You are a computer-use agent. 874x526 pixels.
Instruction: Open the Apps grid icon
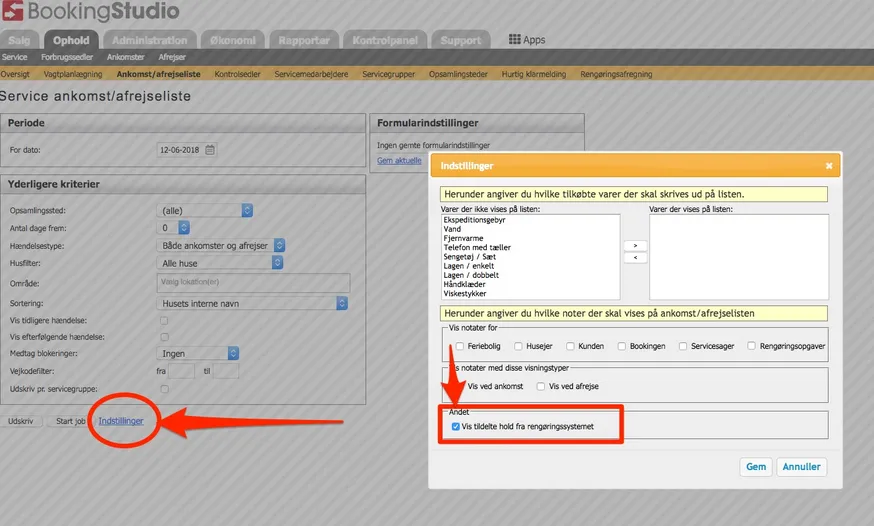coord(526,40)
